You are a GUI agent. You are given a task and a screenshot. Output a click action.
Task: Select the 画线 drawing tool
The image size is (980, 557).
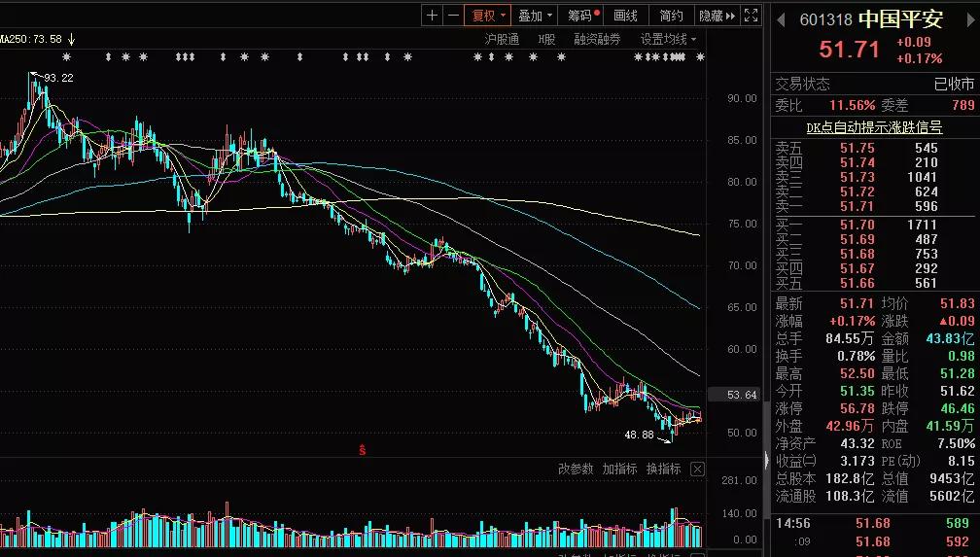(x=626, y=16)
